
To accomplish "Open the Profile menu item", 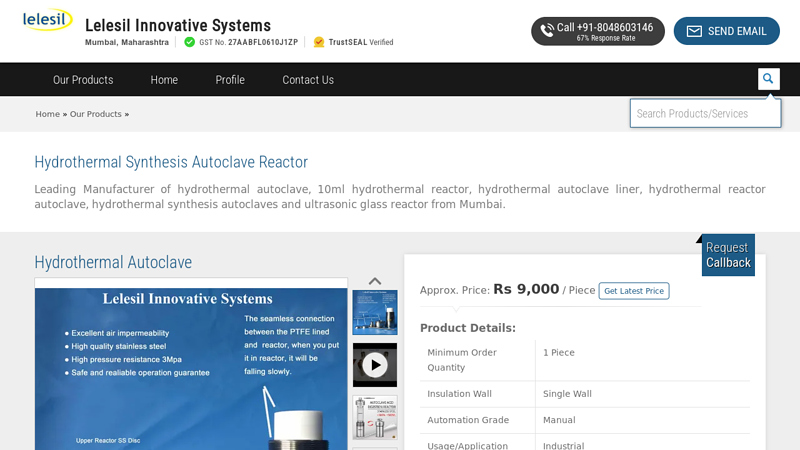I will [x=230, y=80].
